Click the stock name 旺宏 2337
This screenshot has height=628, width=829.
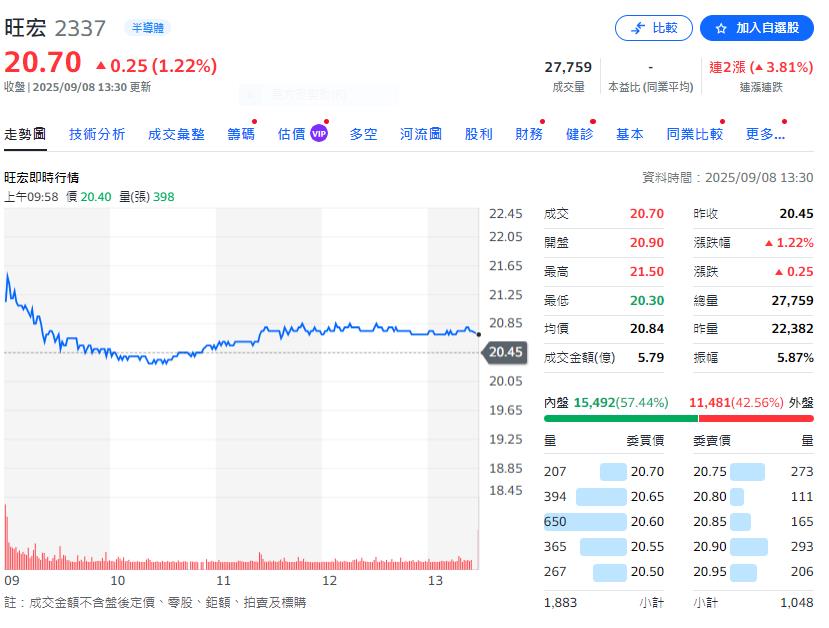coord(55,28)
